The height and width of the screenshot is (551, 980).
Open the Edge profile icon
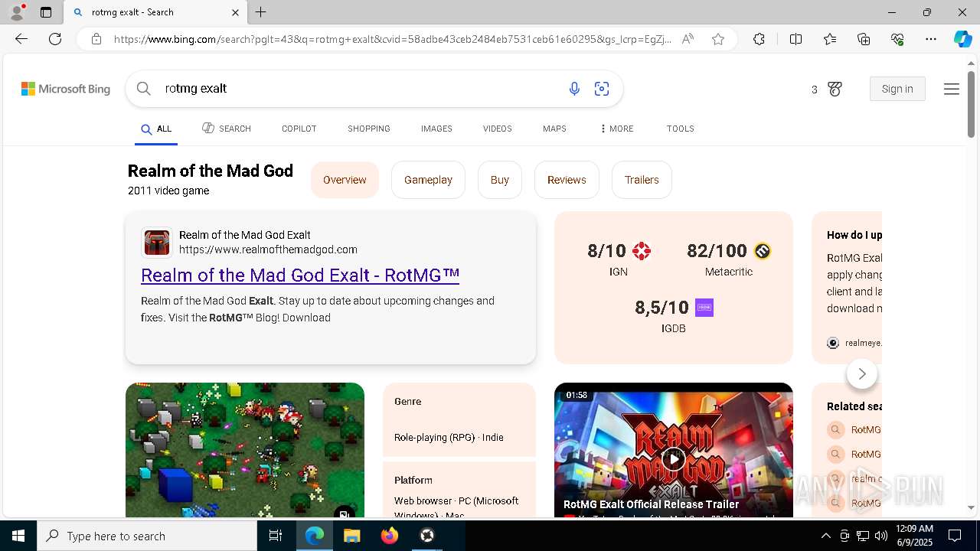click(17, 12)
